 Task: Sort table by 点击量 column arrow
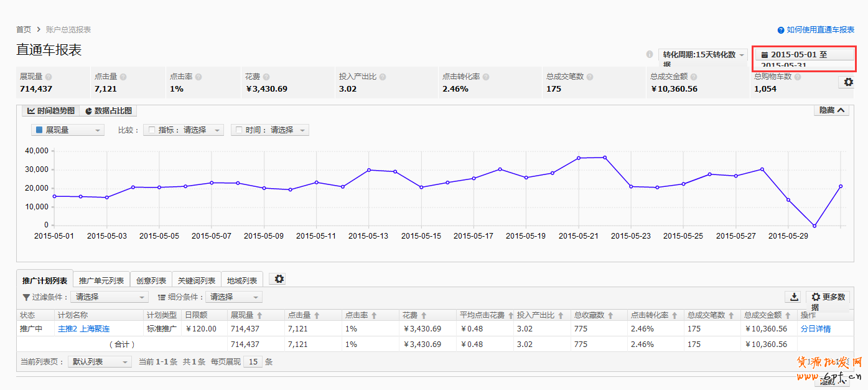click(x=316, y=315)
